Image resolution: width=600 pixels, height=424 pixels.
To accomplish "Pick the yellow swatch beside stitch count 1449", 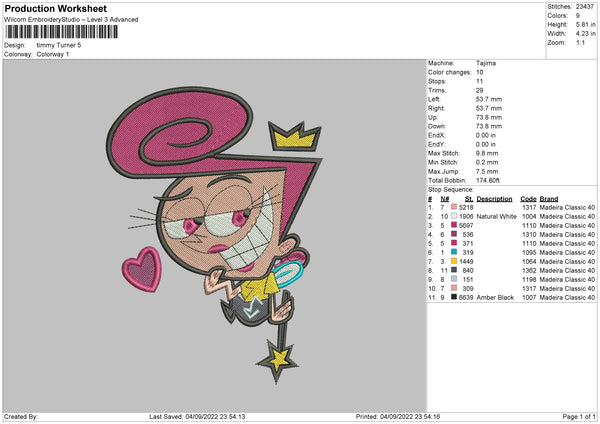I will click(454, 261).
